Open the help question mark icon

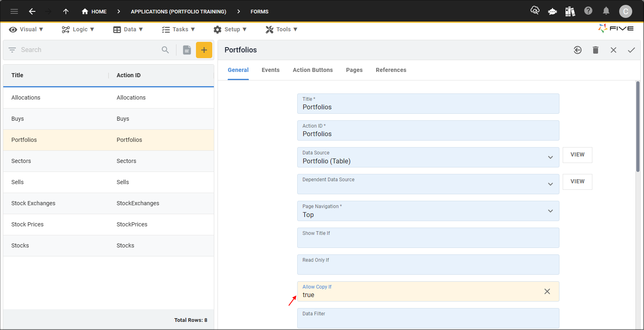point(588,11)
